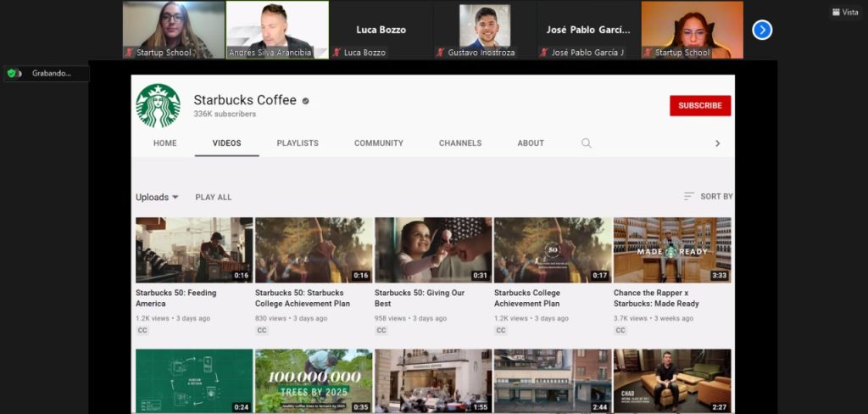Go to the About tab

pos(531,143)
